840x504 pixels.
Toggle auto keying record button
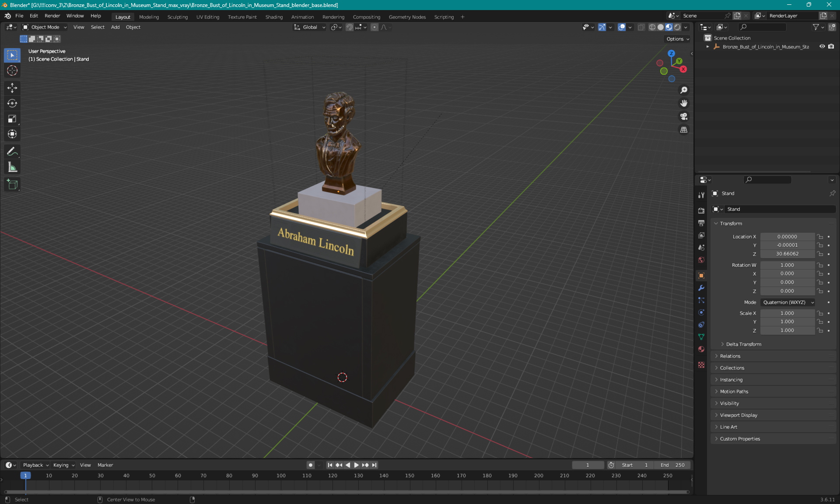tap(311, 465)
